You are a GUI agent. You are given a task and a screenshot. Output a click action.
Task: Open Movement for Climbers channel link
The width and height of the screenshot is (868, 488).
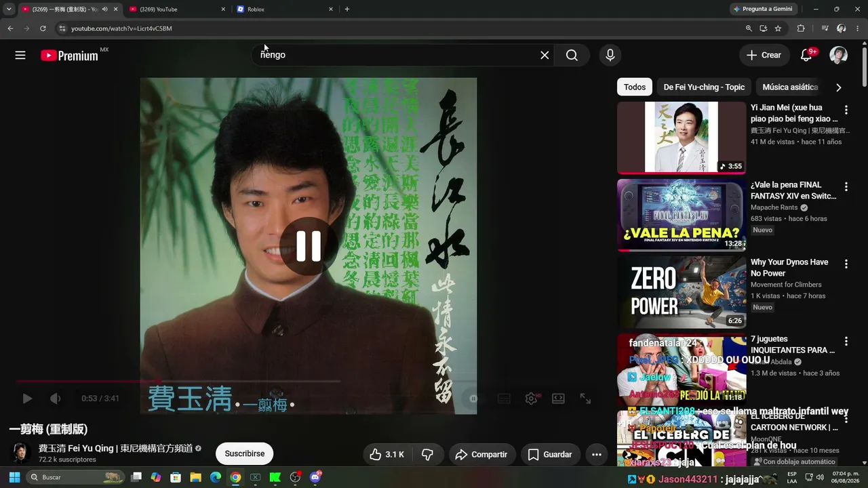(x=786, y=285)
